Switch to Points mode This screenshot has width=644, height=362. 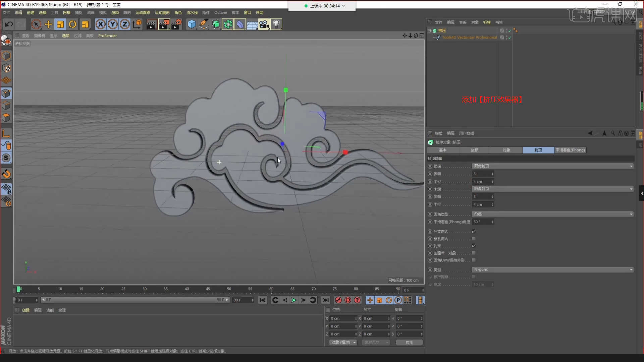point(6,93)
